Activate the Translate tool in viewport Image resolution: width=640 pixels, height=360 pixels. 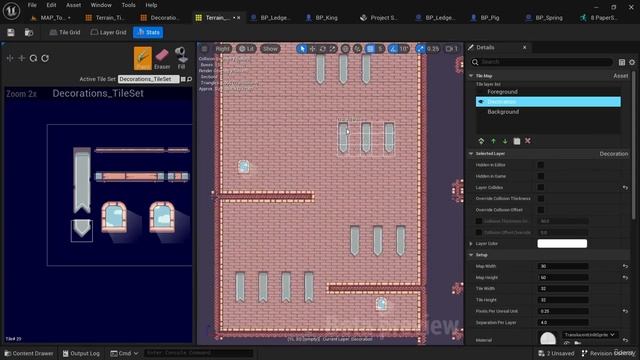(312, 49)
